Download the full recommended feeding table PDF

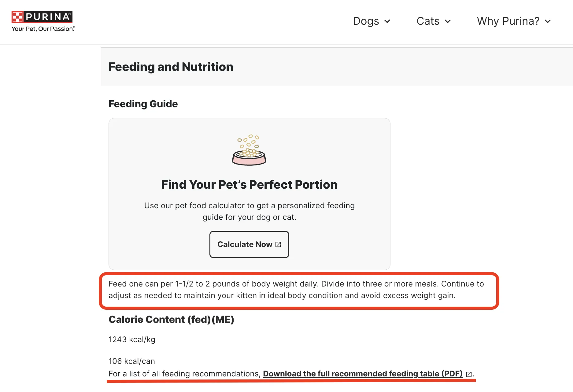click(363, 374)
